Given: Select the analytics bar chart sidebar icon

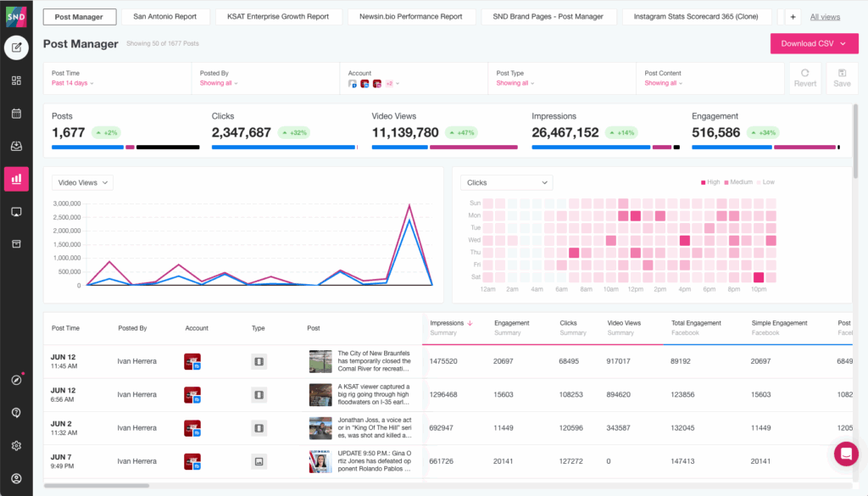Looking at the screenshot, I should 17,179.
